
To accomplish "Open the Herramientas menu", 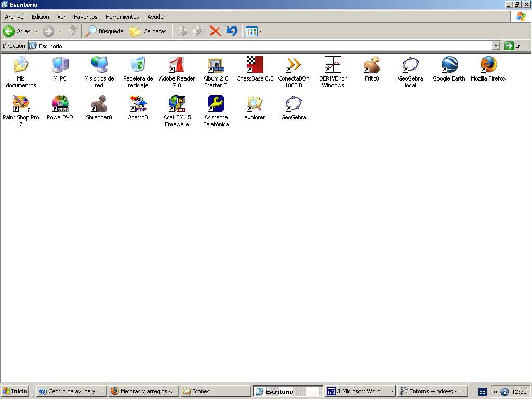I will (122, 17).
